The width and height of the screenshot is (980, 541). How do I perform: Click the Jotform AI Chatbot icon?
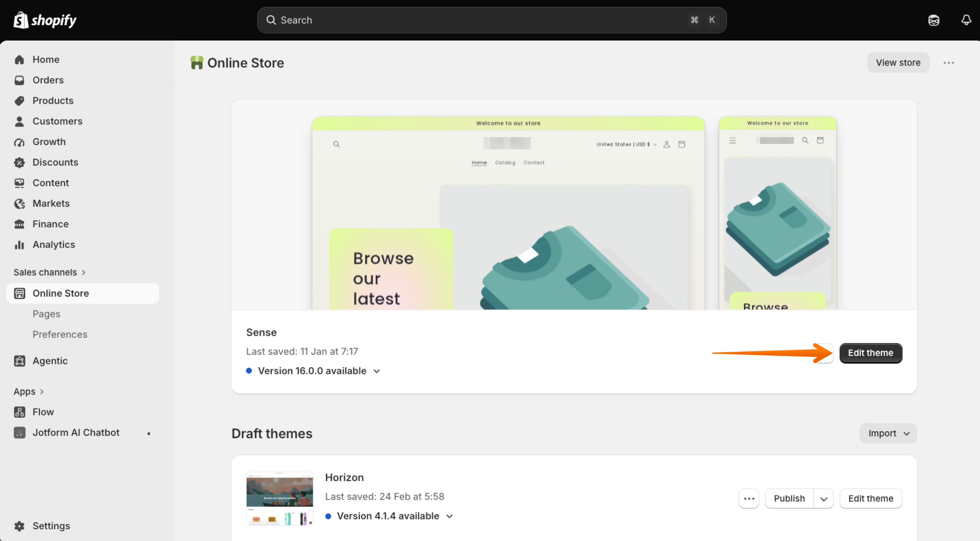pyautogui.click(x=20, y=433)
